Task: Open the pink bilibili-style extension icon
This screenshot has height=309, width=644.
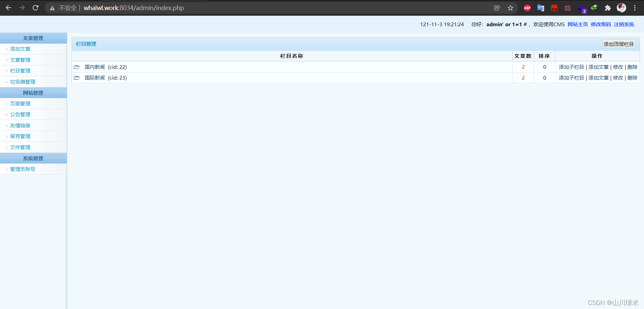Action: [x=567, y=8]
